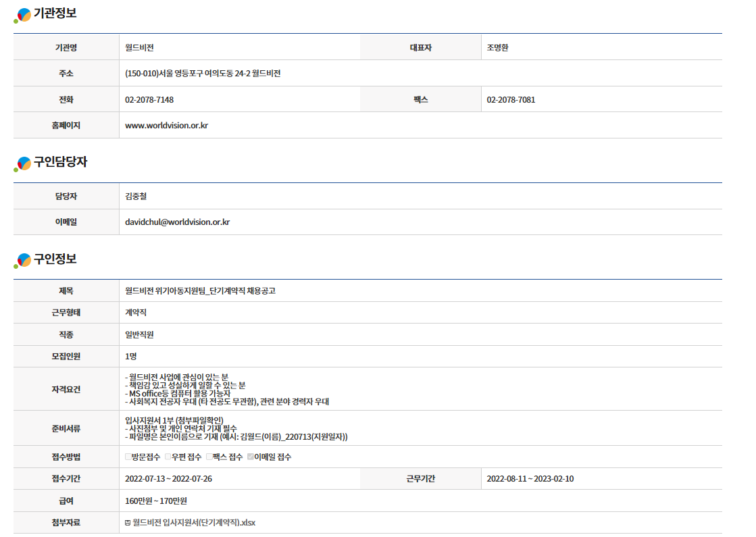Image resolution: width=756 pixels, height=537 pixels.
Task: Click the 대표자 column label
Action: (420, 48)
